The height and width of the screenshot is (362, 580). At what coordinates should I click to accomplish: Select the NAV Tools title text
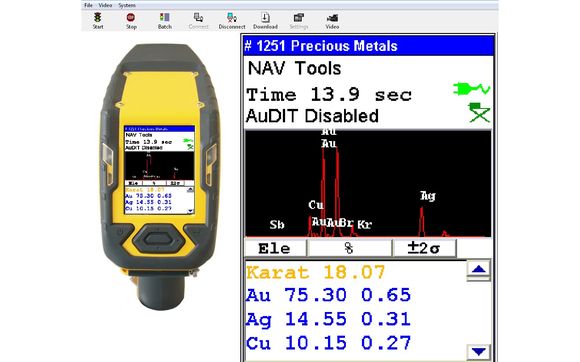point(294,68)
